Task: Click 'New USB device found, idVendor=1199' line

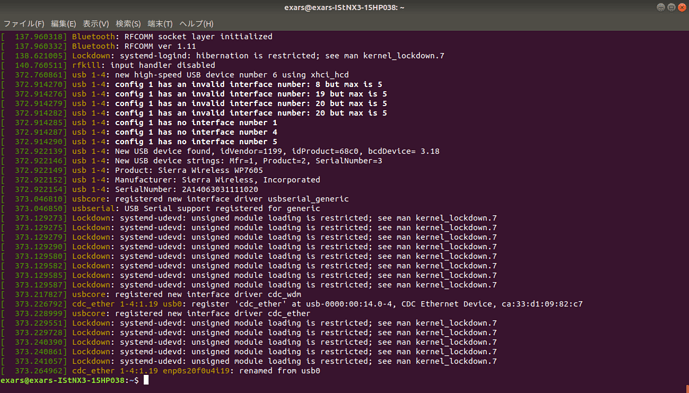Action: pos(220,151)
